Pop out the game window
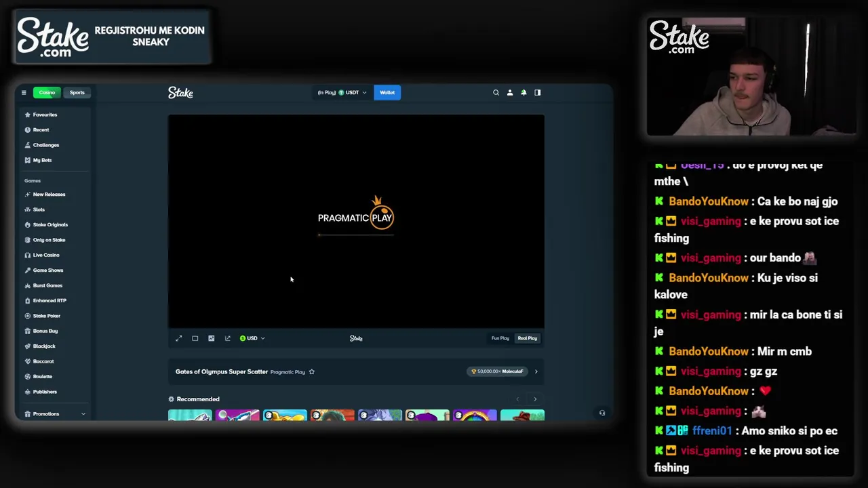 tap(228, 338)
